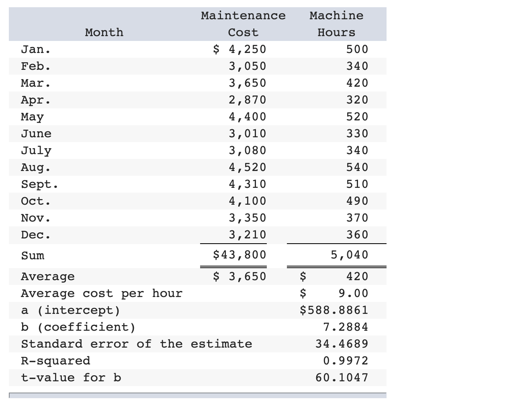532x407 pixels.
Task: Select April's maintenance cost "2,870"
Action: coord(248,100)
